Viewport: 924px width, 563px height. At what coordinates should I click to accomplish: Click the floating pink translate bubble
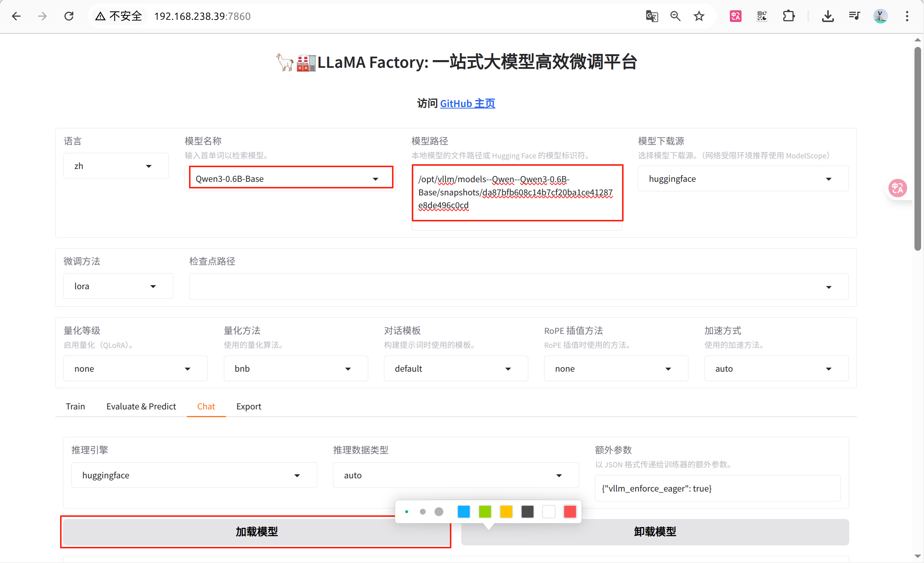(x=898, y=188)
